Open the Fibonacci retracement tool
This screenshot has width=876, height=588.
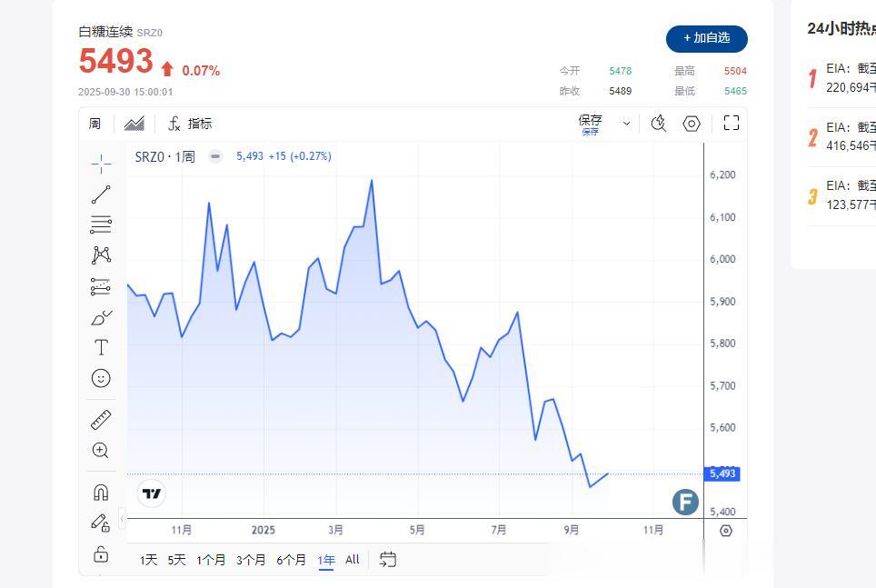(101, 224)
